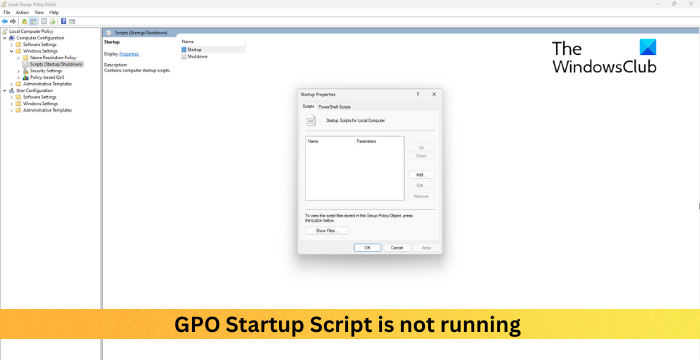
Task: Click the Edit... button
Action: tap(421, 185)
